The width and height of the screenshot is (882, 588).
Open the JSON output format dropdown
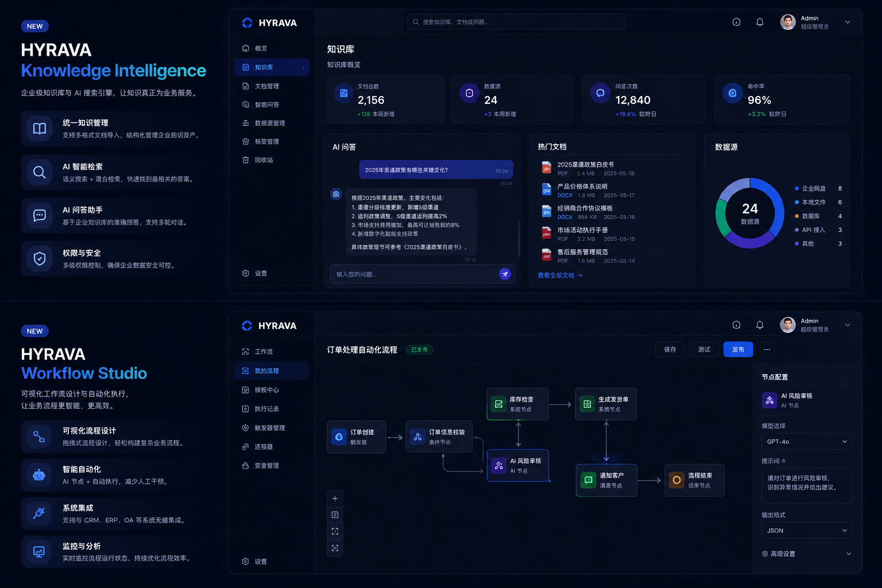click(x=807, y=531)
